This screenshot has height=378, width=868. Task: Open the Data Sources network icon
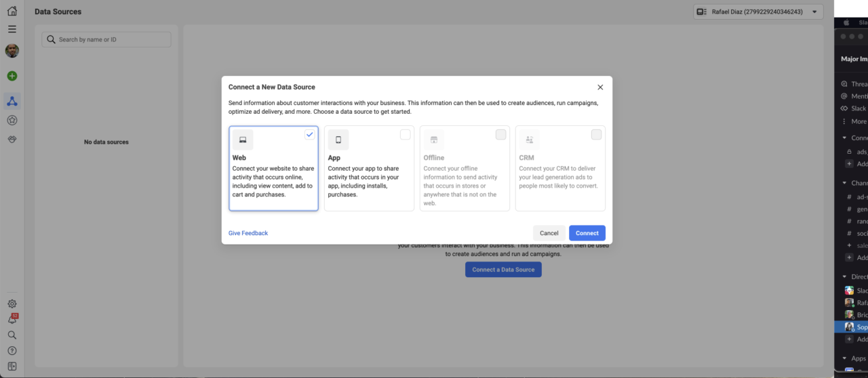pos(12,101)
